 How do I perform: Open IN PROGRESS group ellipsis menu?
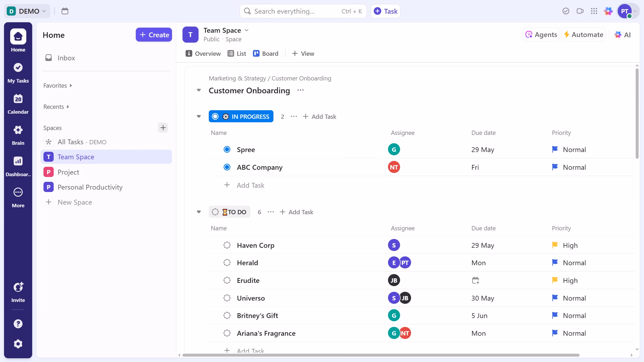pos(294,116)
